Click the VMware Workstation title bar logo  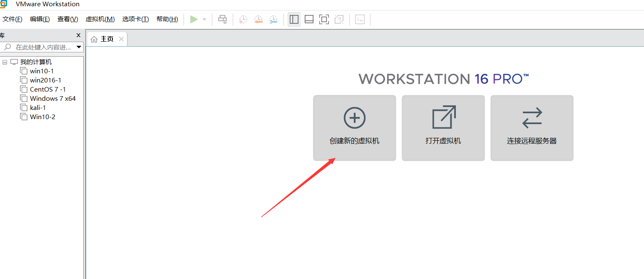point(3,4)
